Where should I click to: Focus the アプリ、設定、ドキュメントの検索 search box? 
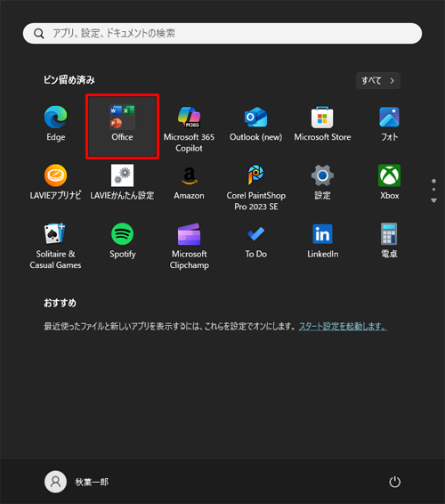click(x=222, y=34)
